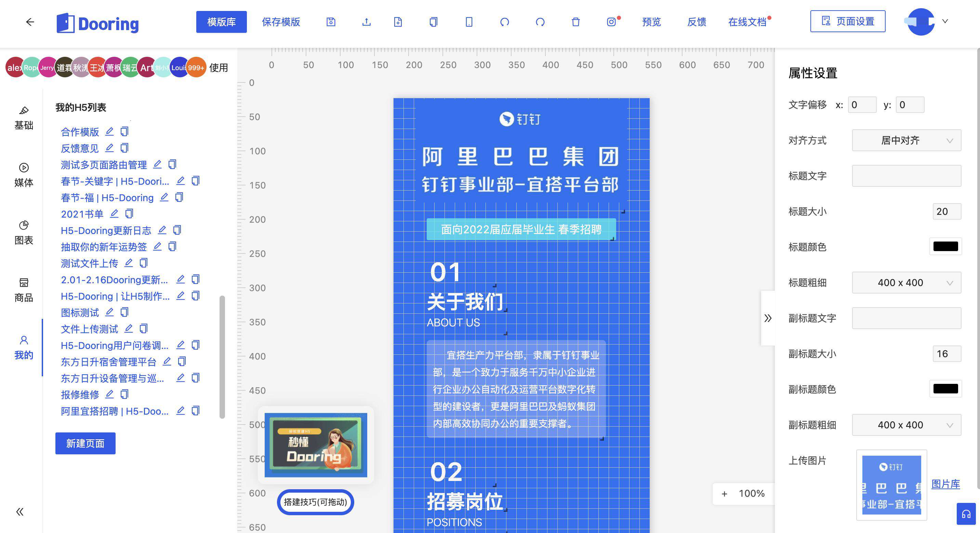Click the headset support icon
This screenshot has width=980, height=533.
(966, 514)
